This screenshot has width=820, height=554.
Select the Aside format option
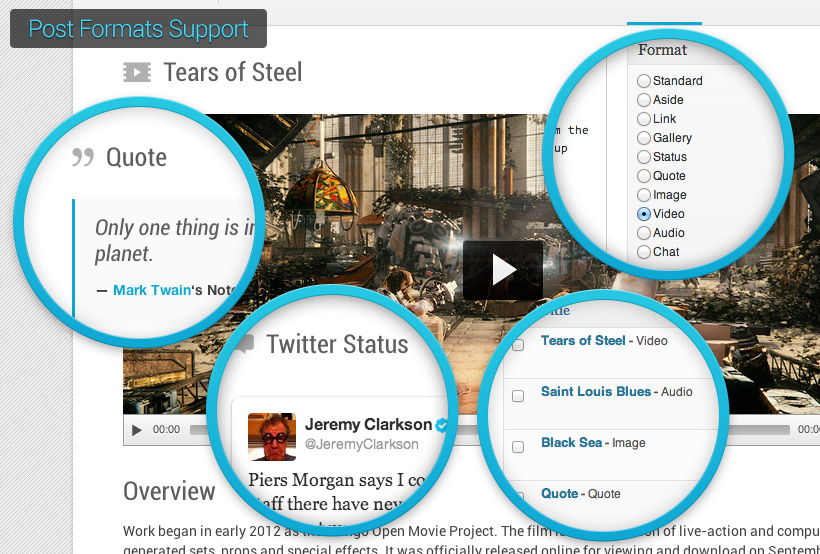(644, 100)
